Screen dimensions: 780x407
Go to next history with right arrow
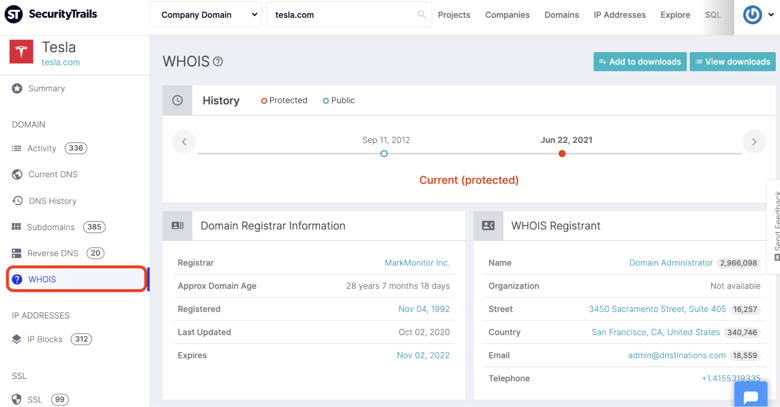754,142
